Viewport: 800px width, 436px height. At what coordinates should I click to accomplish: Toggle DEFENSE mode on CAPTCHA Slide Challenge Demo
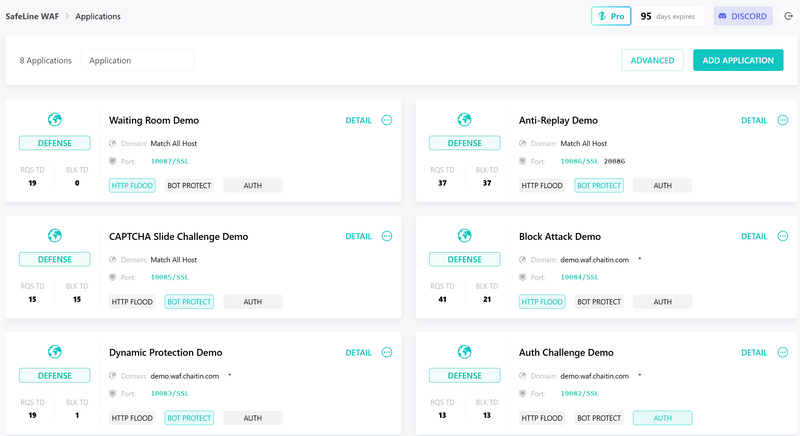[55, 259]
